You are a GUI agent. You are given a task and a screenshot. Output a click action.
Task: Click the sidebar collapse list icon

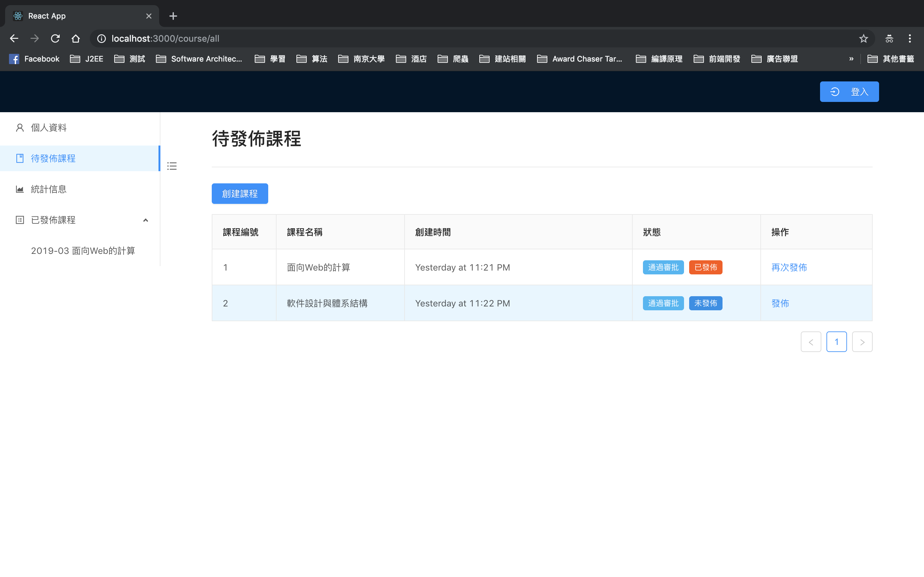click(172, 166)
